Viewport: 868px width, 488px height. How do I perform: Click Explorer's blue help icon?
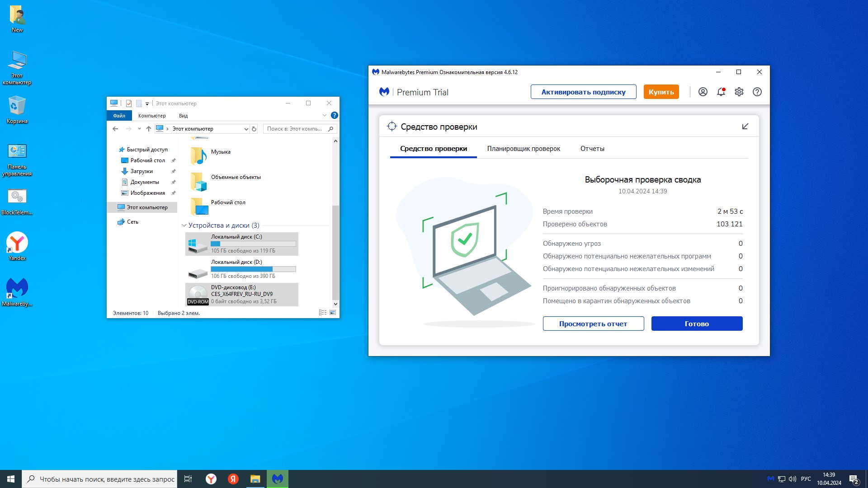tap(334, 116)
